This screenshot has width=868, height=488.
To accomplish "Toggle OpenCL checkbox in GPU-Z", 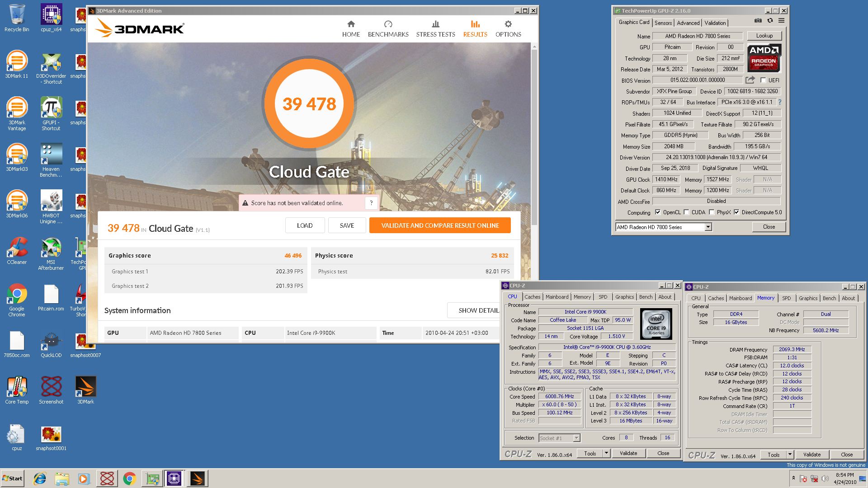I will 658,212.
